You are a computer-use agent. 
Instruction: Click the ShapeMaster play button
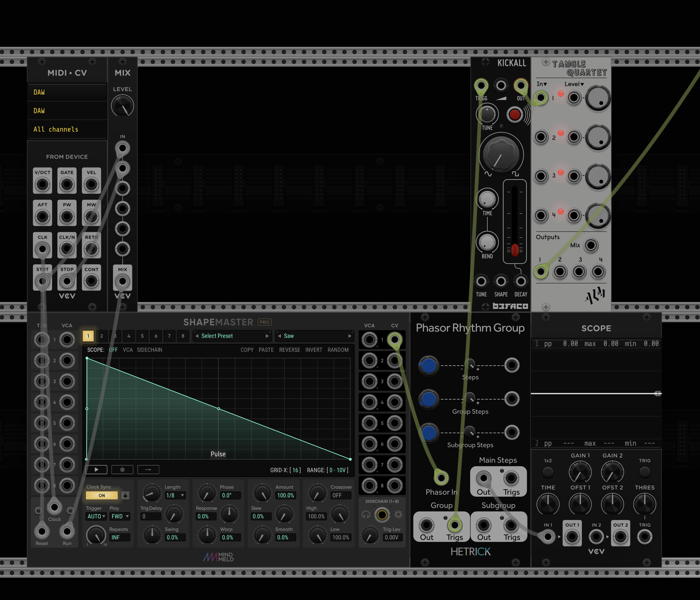96,470
